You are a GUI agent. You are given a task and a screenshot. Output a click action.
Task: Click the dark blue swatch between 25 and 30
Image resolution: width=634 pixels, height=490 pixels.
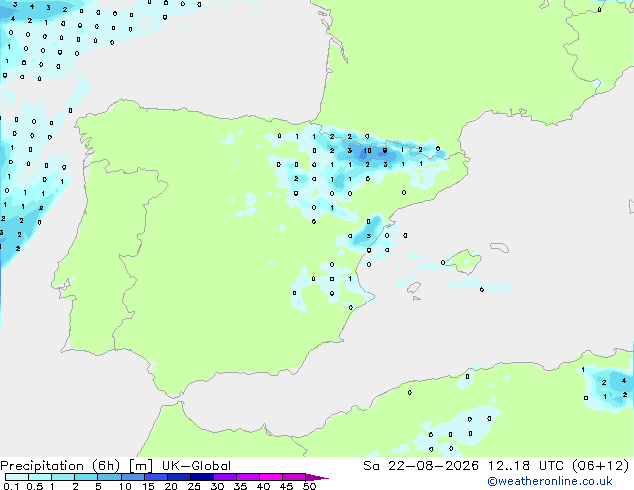[x=202, y=477]
